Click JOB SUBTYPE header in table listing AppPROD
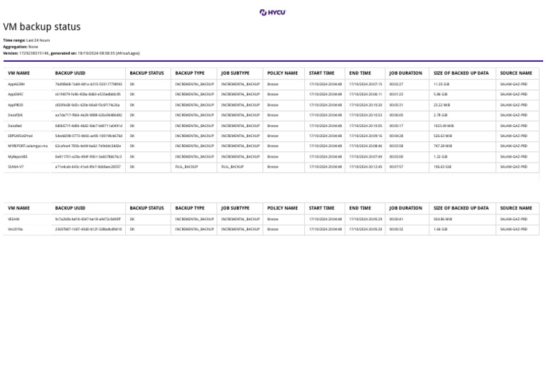 [x=235, y=73]
